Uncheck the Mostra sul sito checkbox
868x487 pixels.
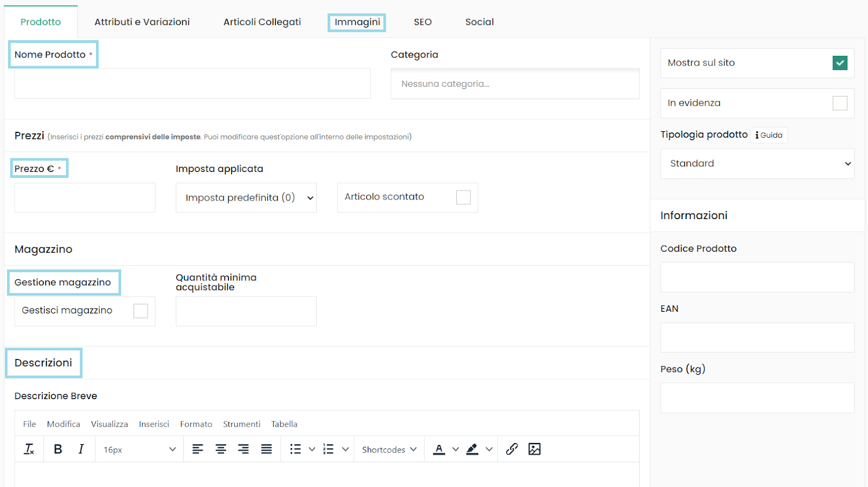tap(839, 63)
